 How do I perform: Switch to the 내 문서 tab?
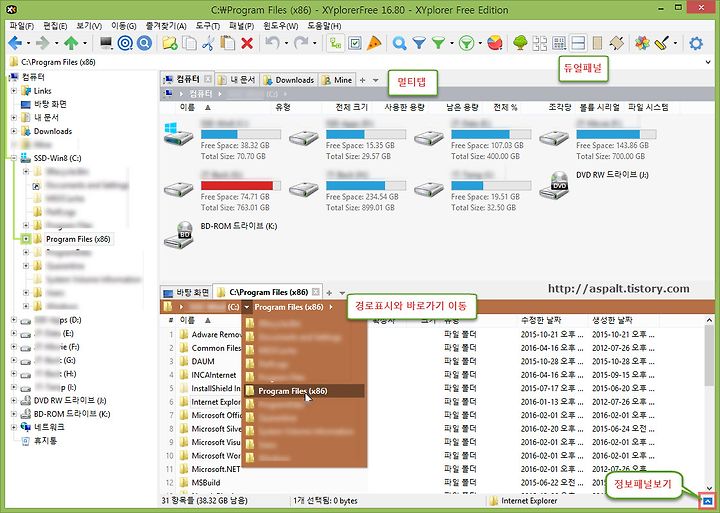click(236, 80)
